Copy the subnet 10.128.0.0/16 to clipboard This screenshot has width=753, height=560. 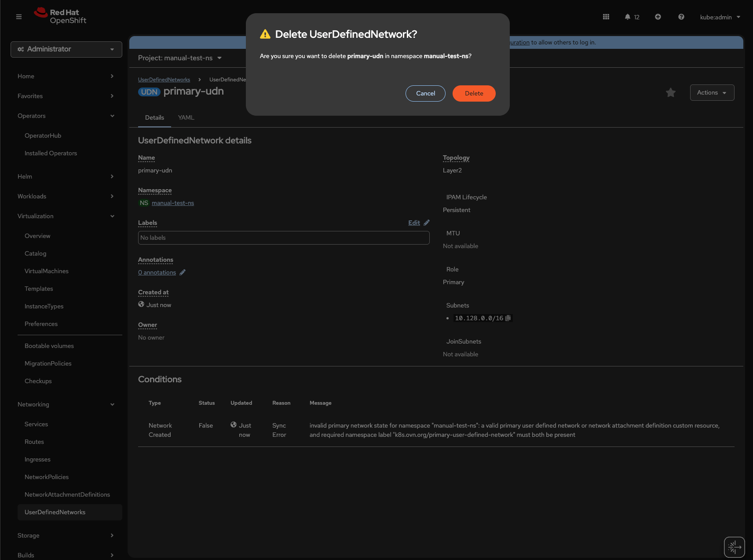(508, 318)
